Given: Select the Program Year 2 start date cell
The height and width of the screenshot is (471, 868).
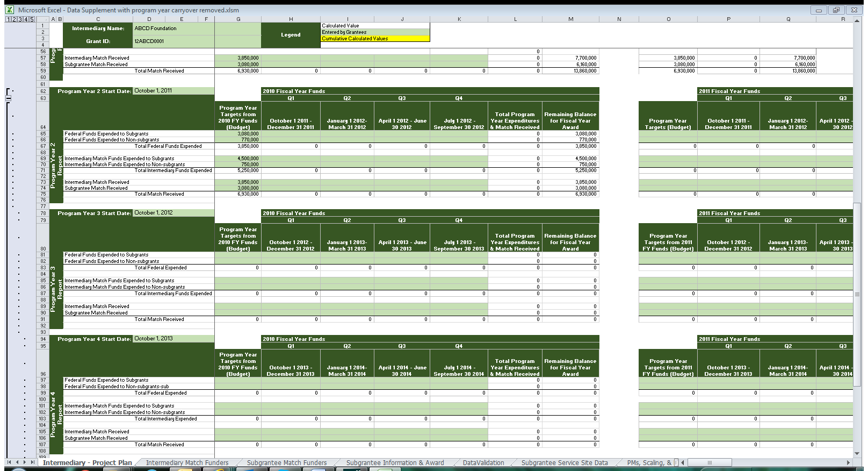Looking at the screenshot, I should point(172,91).
